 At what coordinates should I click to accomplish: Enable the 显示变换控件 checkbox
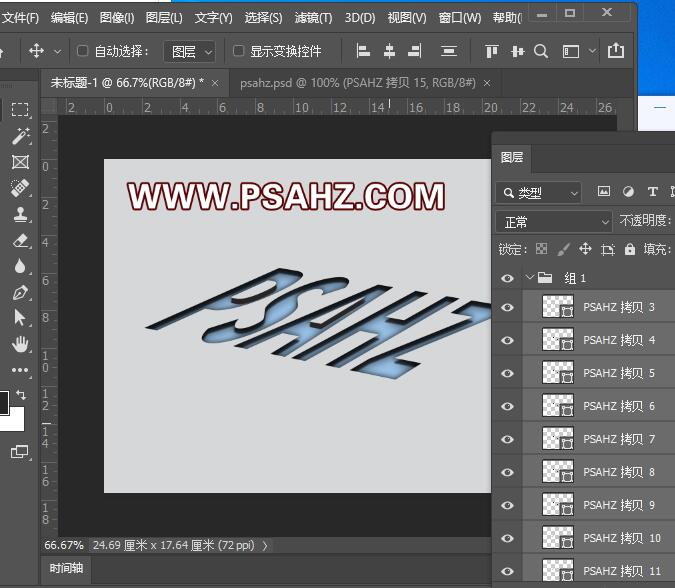point(238,51)
